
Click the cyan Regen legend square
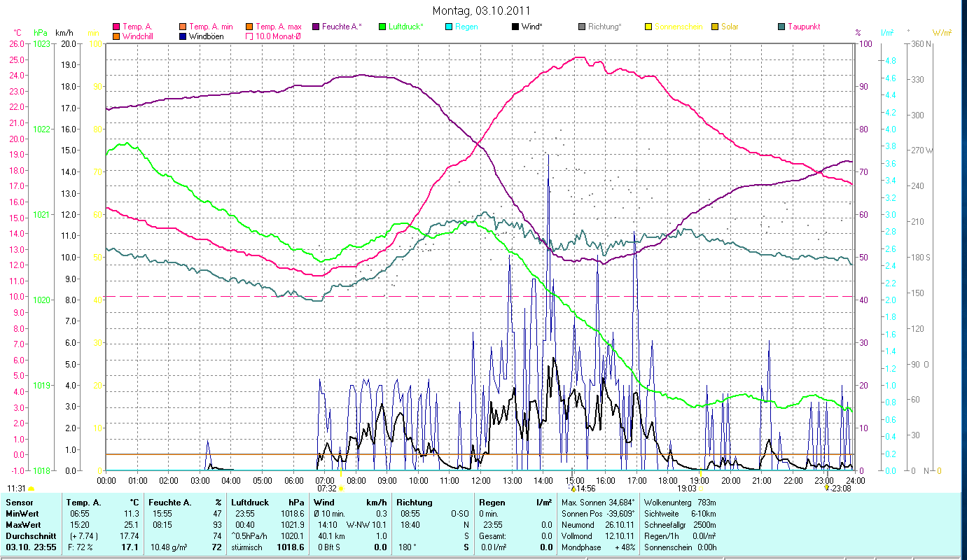point(449,27)
